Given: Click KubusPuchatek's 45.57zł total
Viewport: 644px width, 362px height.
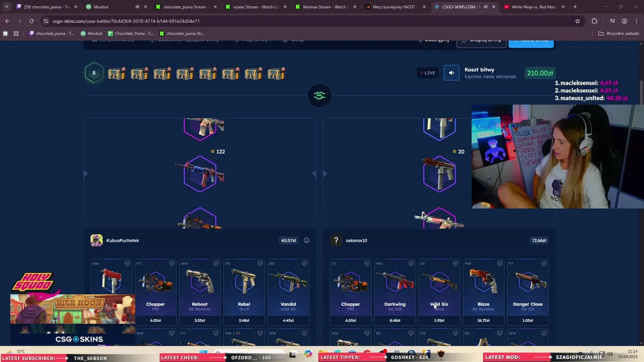Looking at the screenshot, I should click(x=288, y=240).
